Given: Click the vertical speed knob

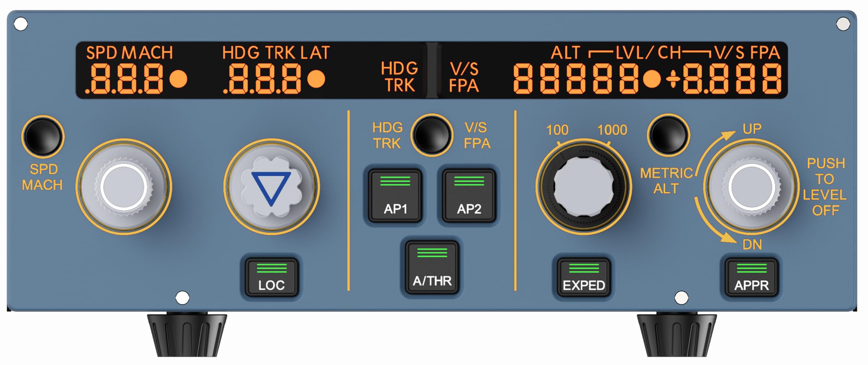Looking at the screenshot, I should [751, 187].
